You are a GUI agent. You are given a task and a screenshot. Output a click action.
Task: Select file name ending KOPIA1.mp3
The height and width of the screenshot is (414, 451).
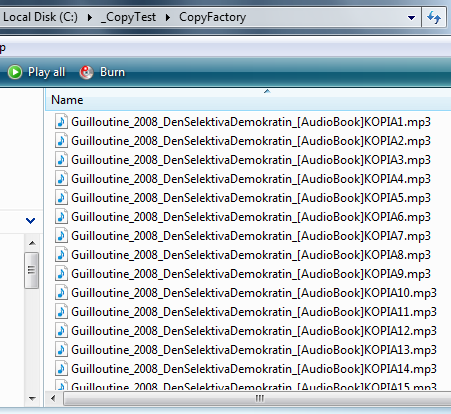[x=251, y=122]
